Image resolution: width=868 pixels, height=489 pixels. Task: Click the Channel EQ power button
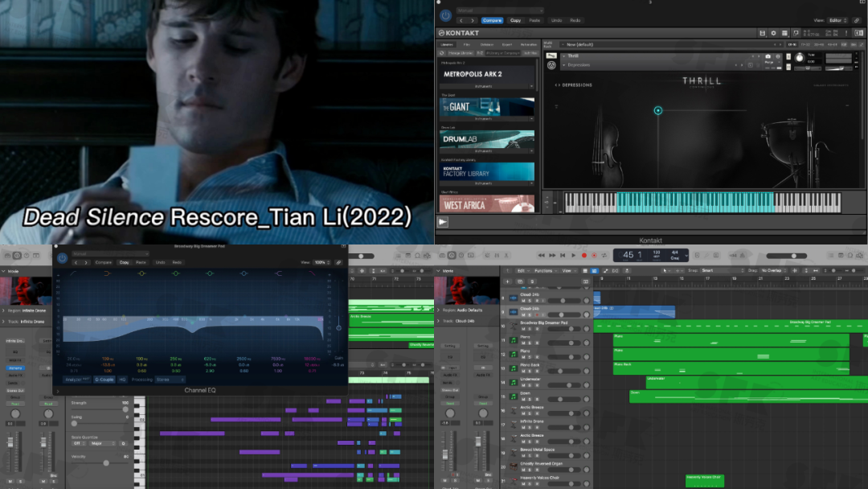pyautogui.click(x=62, y=258)
